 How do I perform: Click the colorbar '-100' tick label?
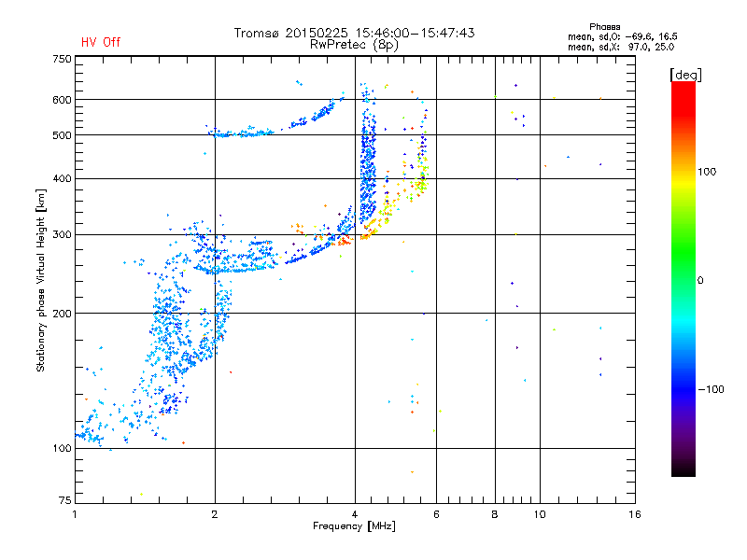click(x=711, y=389)
